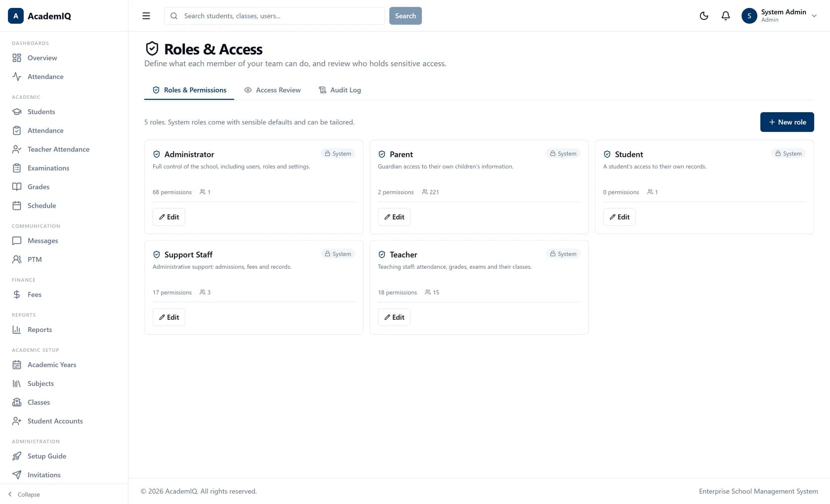The image size is (830, 504).
Task: Click the AcademIQ logo icon
Action: pos(16,16)
